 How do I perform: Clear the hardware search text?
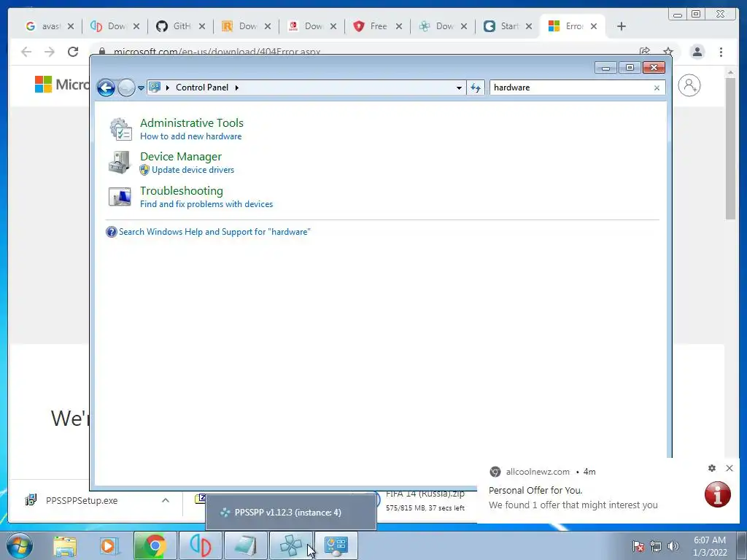pyautogui.click(x=657, y=87)
